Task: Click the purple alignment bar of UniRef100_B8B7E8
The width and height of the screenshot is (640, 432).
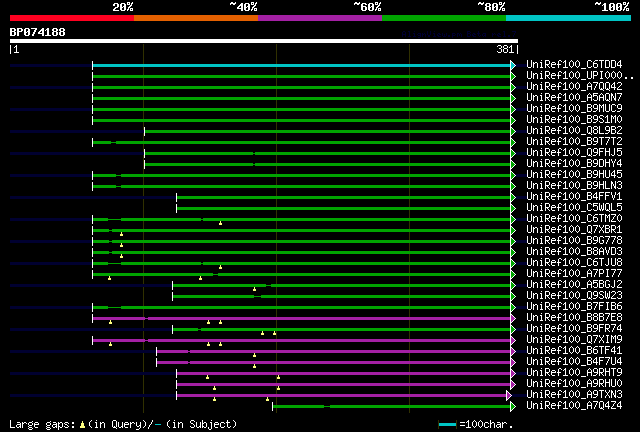Action: point(302,318)
